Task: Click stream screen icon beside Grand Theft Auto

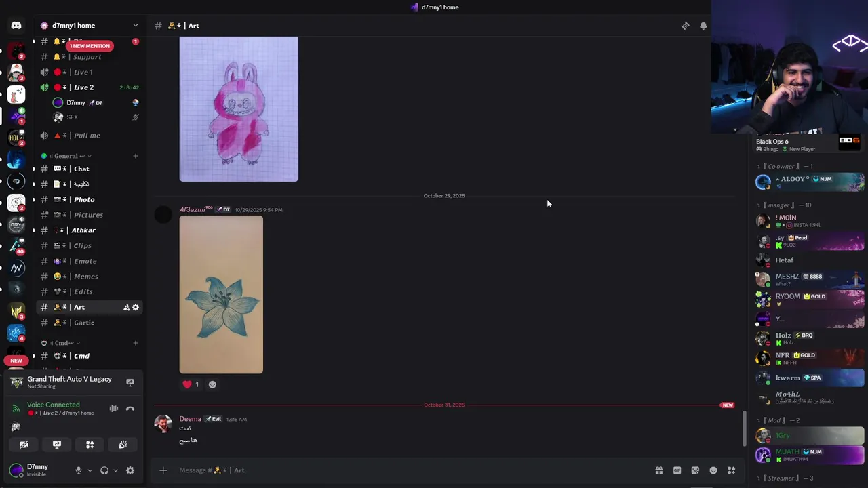Action: tap(130, 382)
